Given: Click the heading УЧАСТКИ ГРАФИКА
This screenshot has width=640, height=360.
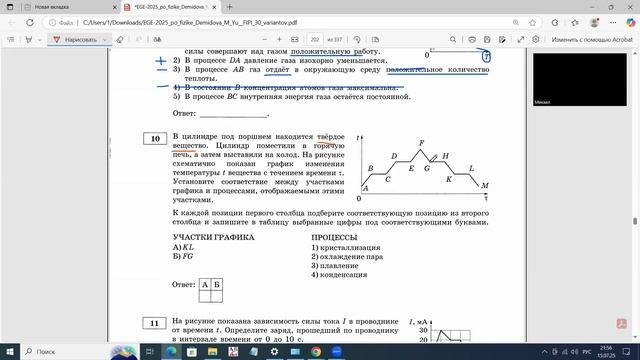Looking at the screenshot, I should click(213, 238).
